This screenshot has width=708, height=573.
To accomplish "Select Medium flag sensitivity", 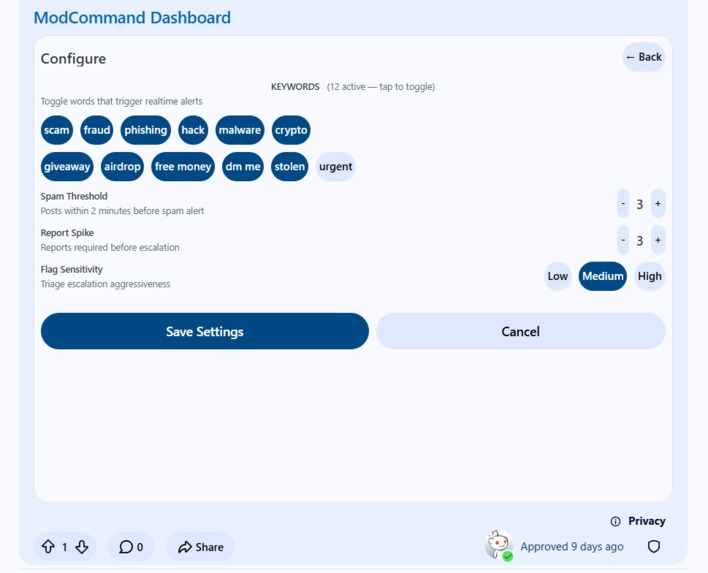I will 603,276.
